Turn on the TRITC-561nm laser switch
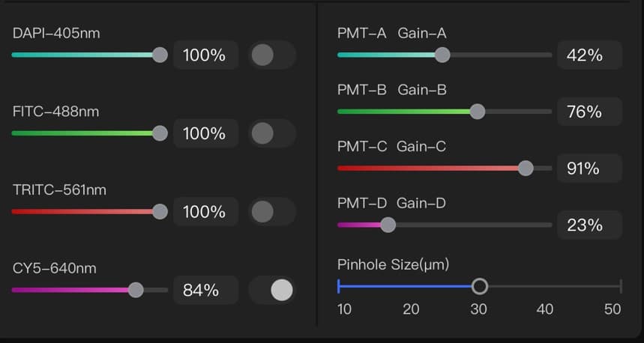 [271, 212]
